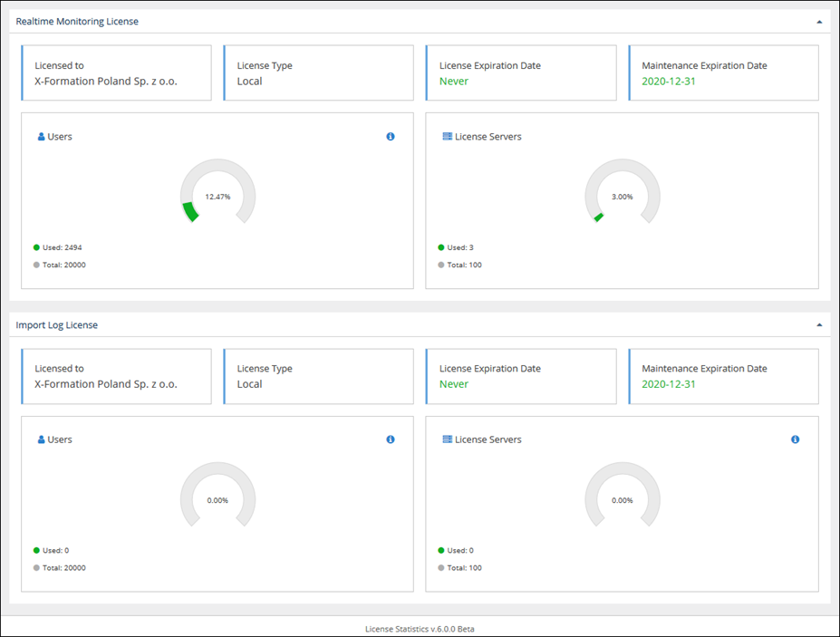Toggle the Used: 3 legend under License Servers
The image size is (840, 637).
456,247
